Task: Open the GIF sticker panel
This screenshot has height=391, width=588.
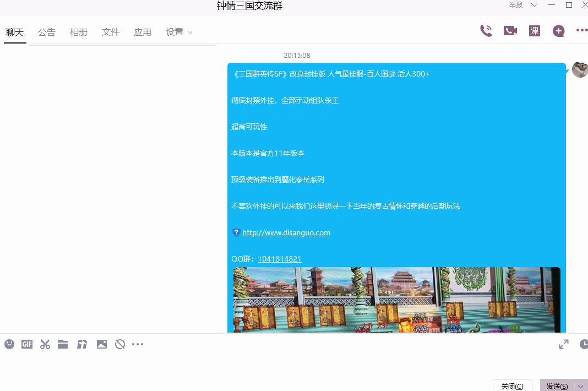Action: tap(27, 344)
